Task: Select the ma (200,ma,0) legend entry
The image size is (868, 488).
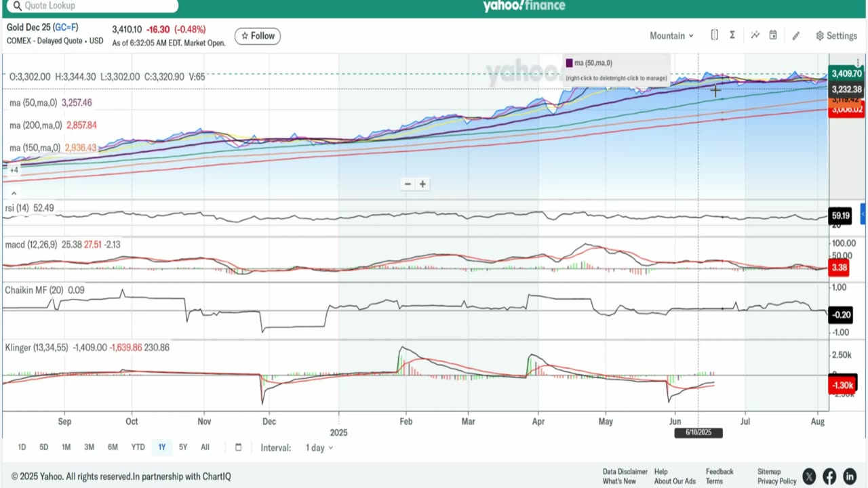Action: coord(53,125)
